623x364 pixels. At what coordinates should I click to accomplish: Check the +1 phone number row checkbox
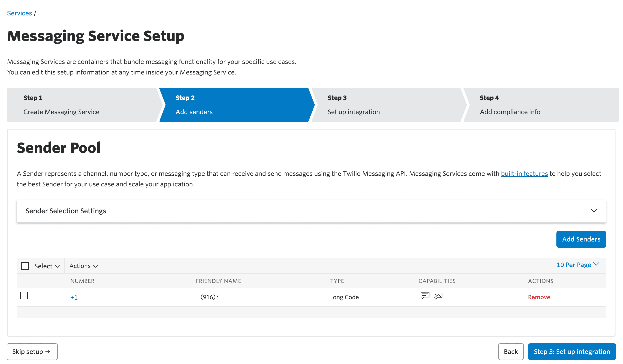click(24, 295)
